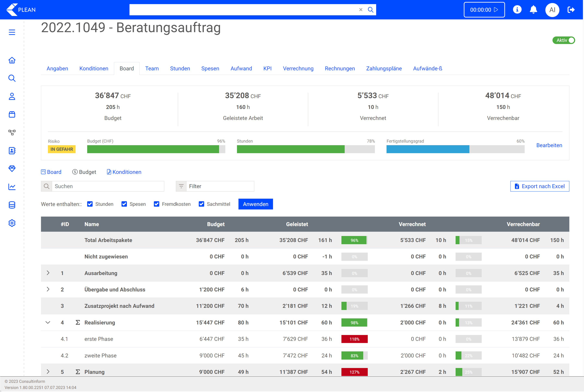Image resolution: width=584 pixels, height=392 pixels.
Task: Uncheck the Stunden checkbox
Action: coord(90,204)
